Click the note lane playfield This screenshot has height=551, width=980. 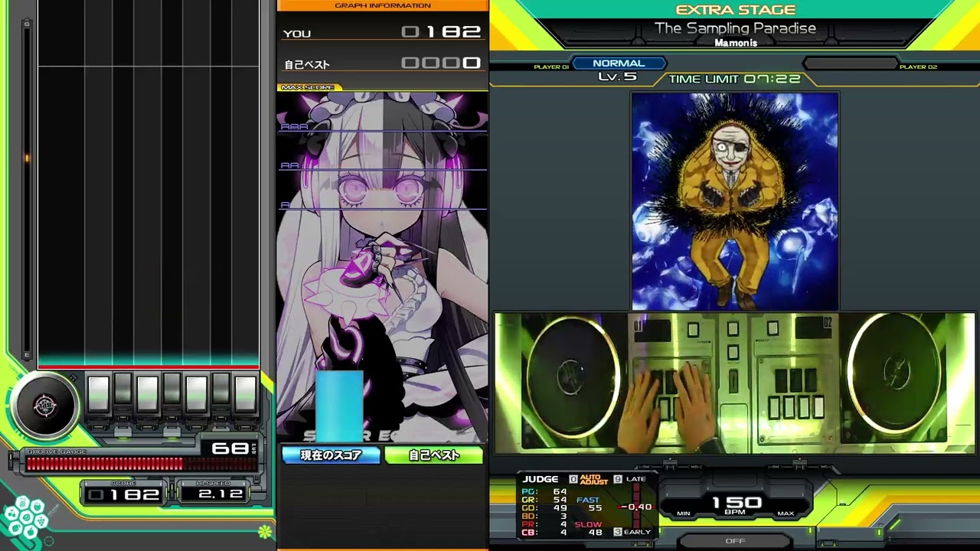pyautogui.click(x=149, y=184)
